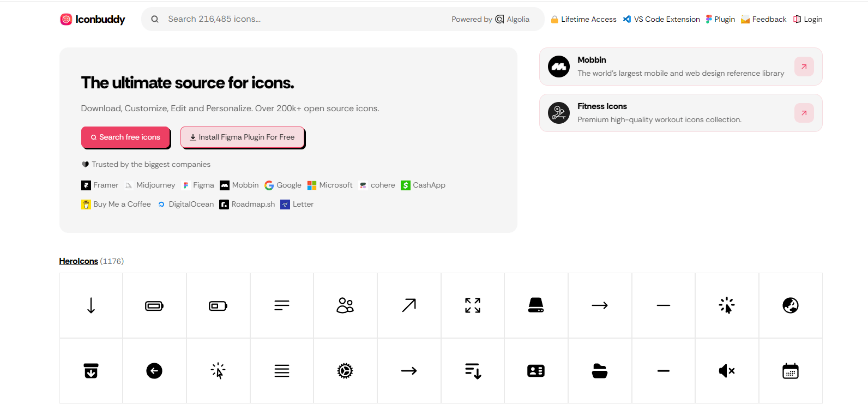Click the Fitness Icons round logo

559,113
